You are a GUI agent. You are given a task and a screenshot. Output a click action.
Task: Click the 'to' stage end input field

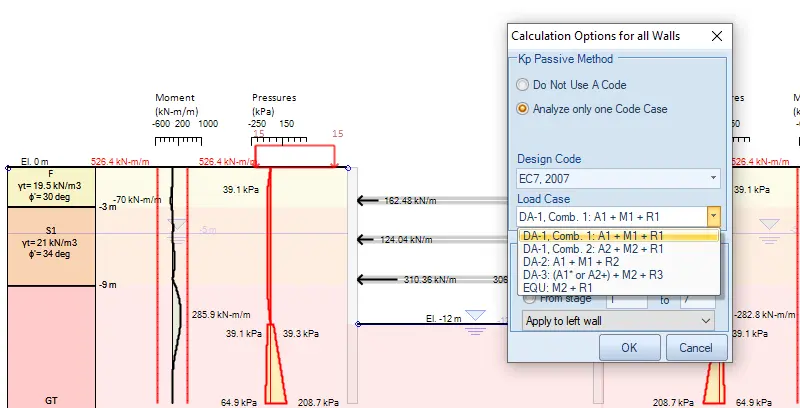[697, 300]
